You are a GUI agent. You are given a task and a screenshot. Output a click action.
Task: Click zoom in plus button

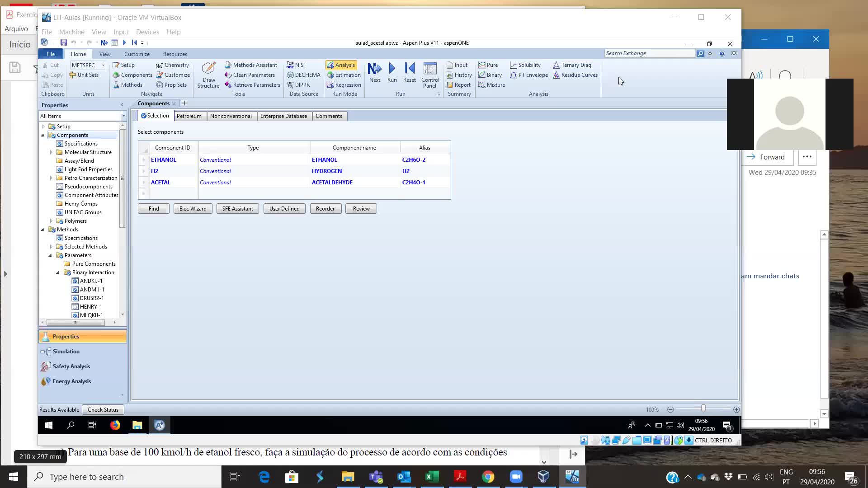click(736, 409)
